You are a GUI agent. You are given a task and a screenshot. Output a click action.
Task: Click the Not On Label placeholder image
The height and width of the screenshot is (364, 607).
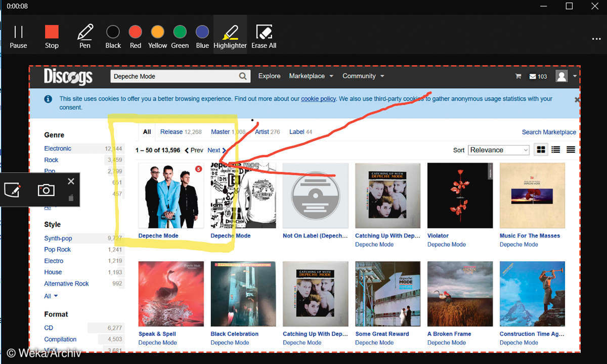316,196
